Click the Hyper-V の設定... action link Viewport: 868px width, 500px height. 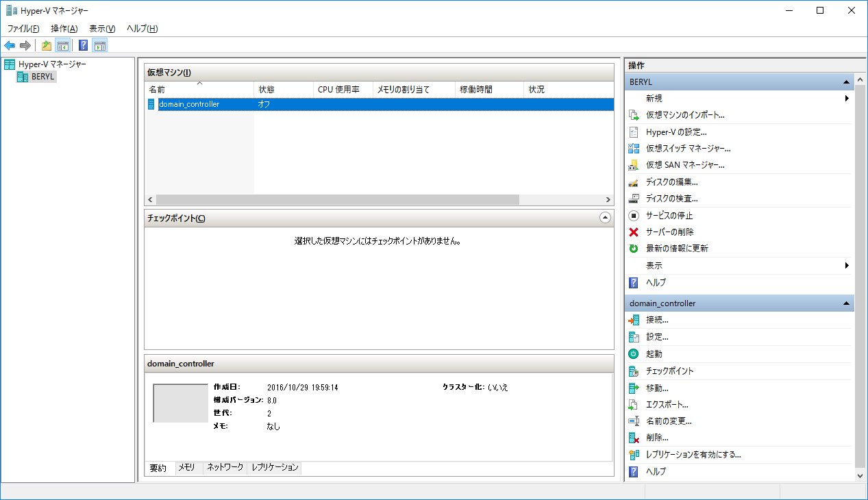[x=676, y=132]
